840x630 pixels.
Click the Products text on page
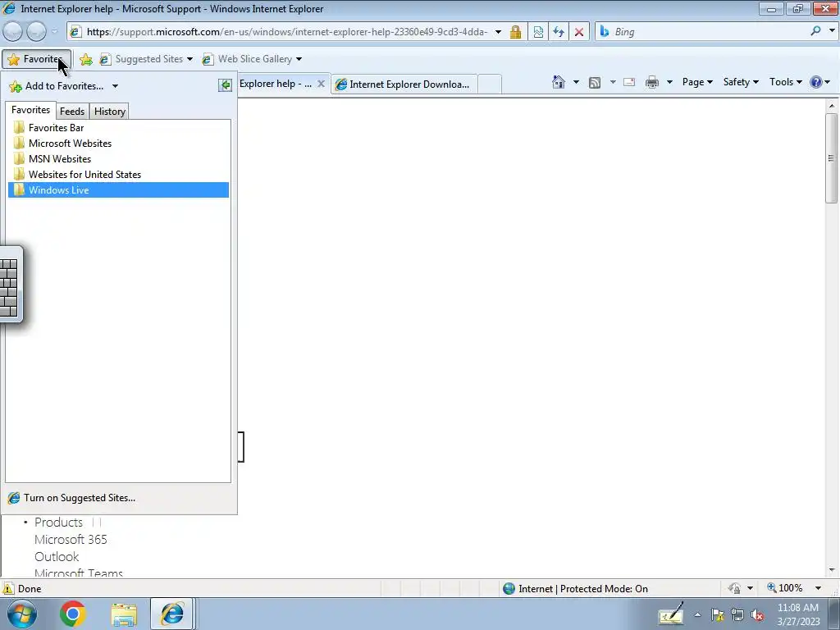click(x=58, y=523)
